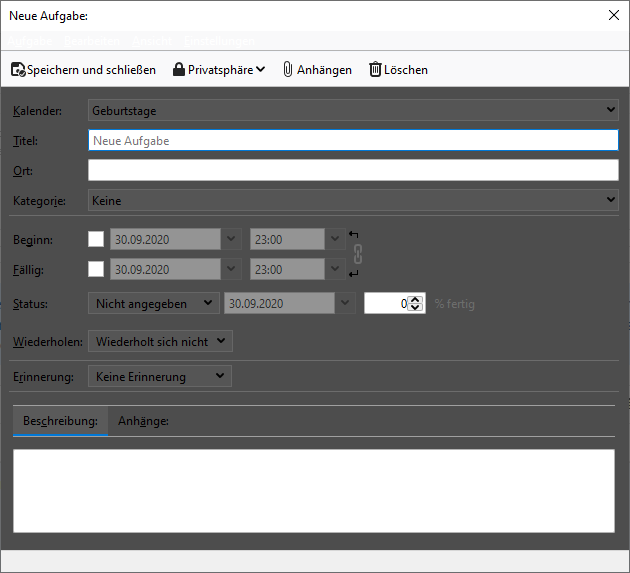Enable the Beginn date checkbox
The height and width of the screenshot is (573, 630).
coord(96,240)
